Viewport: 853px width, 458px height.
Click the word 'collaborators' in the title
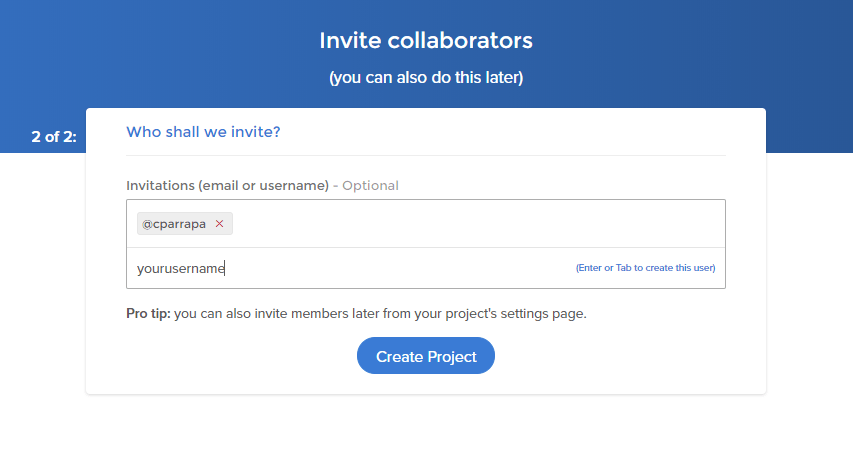pos(460,40)
